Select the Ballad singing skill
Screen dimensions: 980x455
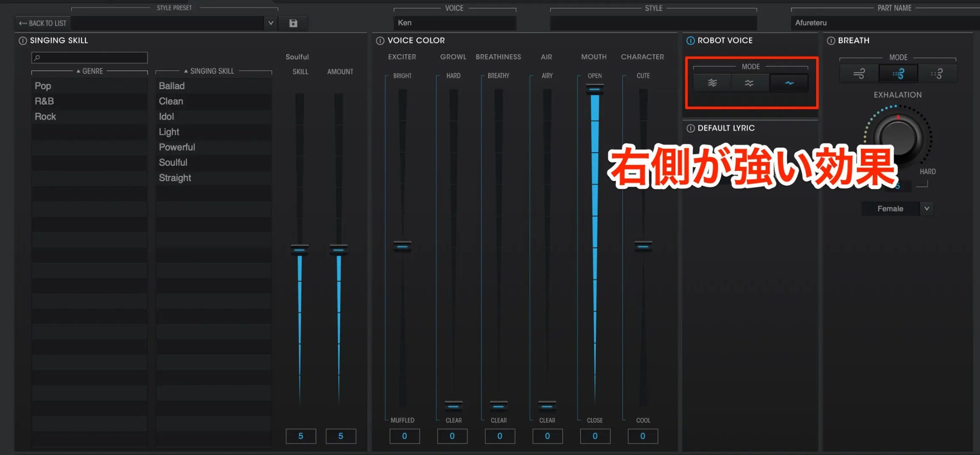click(172, 86)
